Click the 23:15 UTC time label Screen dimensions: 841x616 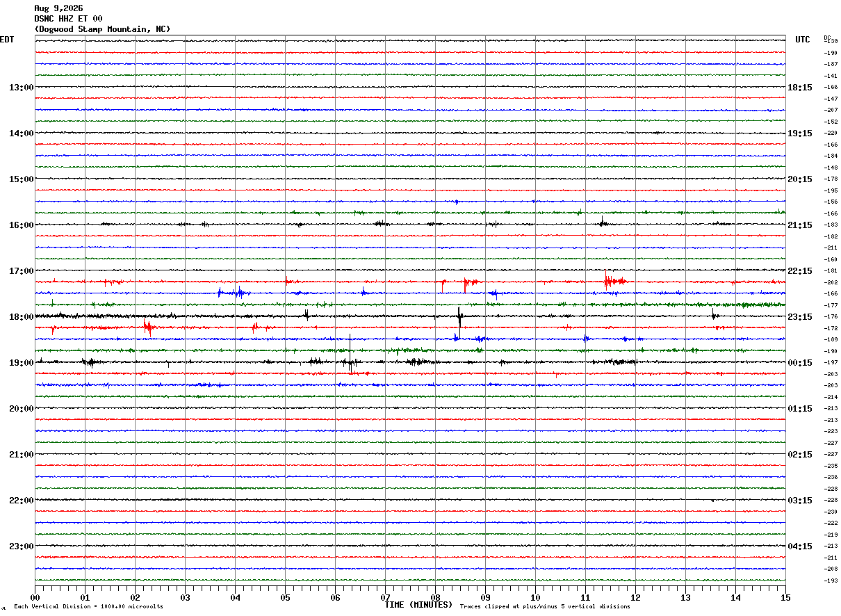pos(800,317)
